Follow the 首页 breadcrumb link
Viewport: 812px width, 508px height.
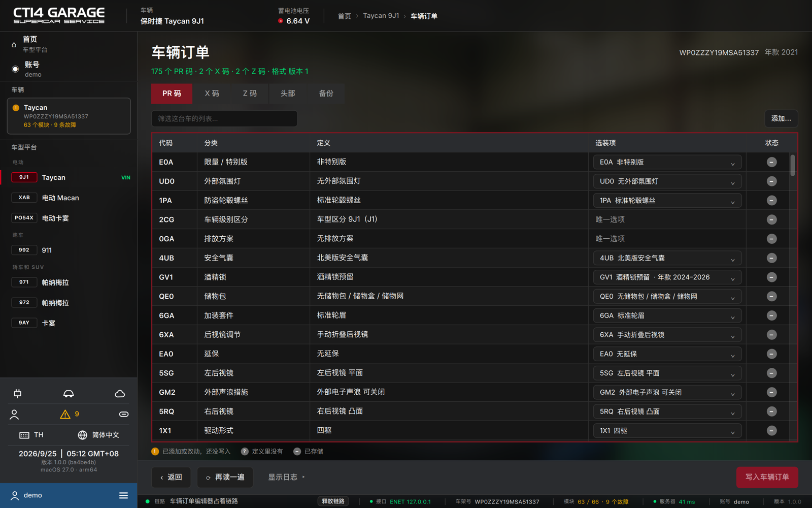(x=344, y=16)
